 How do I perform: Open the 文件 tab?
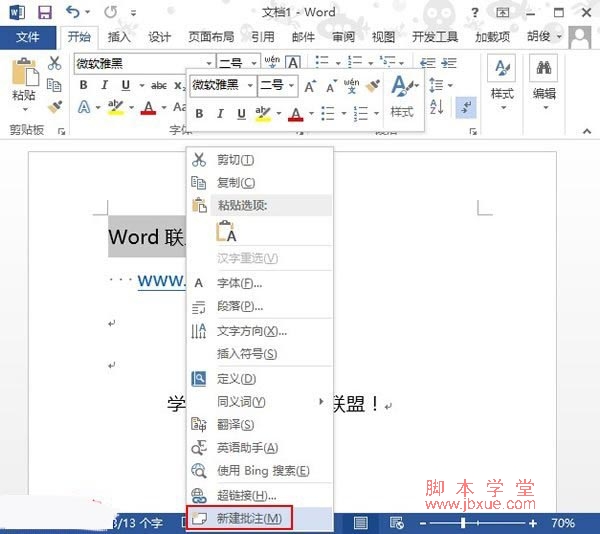click(28, 37)
